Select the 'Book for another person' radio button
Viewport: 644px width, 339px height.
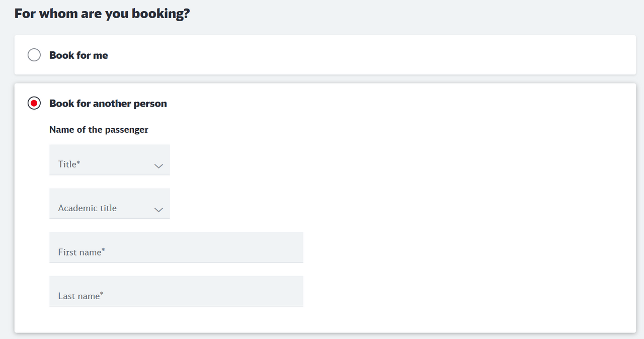34,103
